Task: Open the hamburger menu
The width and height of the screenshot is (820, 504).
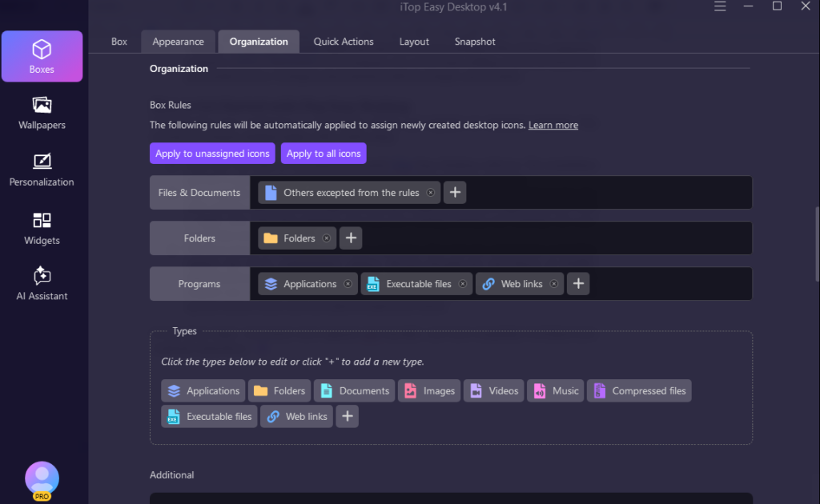Action: coord(720,6)
